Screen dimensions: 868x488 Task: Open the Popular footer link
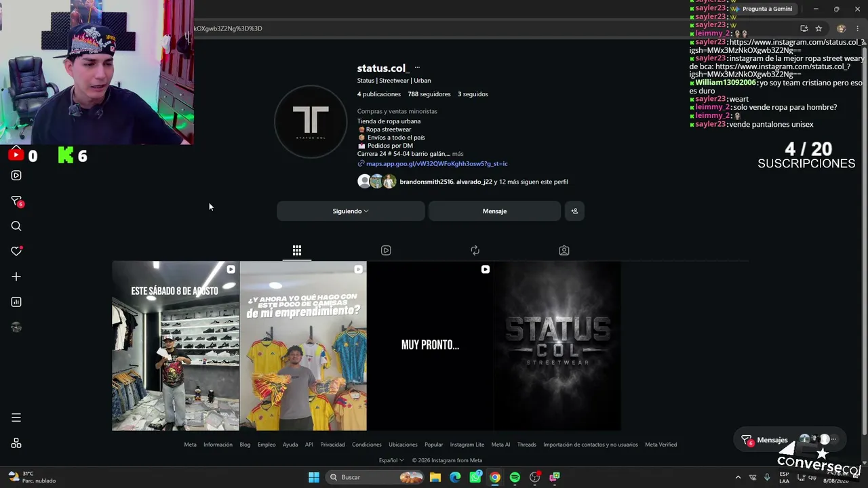click(x=434, y=445)
